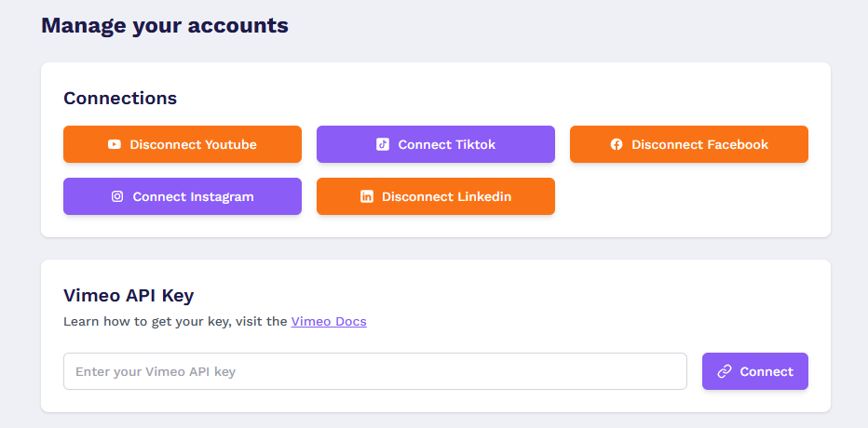Click the Instagram camera icon
Screen dimensions: 868x428
117,196
